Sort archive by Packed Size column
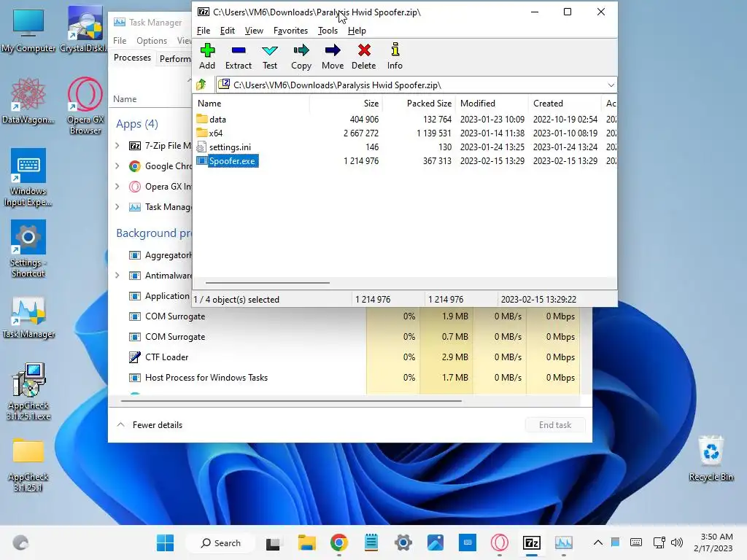 point(419,104)
